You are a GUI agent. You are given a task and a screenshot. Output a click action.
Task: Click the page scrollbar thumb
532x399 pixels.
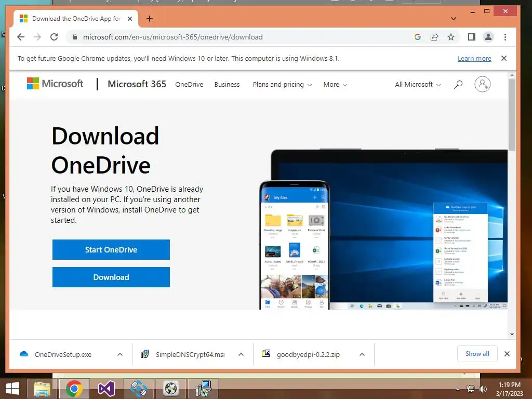[x=512, y=115]
